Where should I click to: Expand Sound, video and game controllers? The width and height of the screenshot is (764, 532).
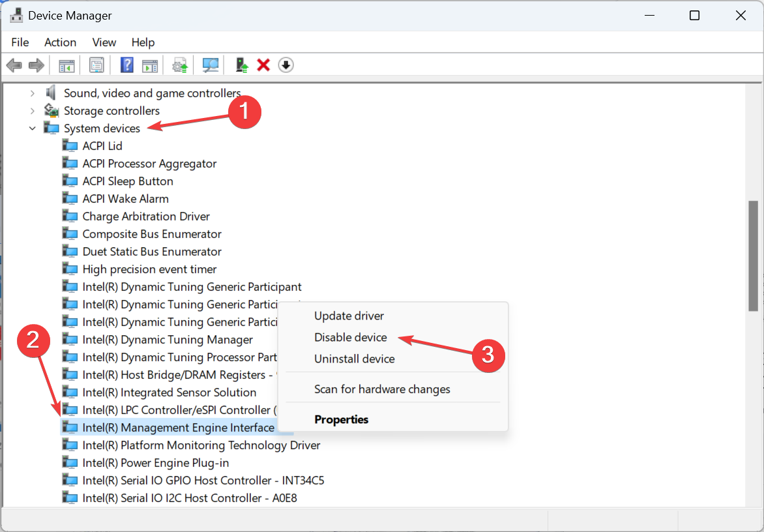tap(32, 93)
